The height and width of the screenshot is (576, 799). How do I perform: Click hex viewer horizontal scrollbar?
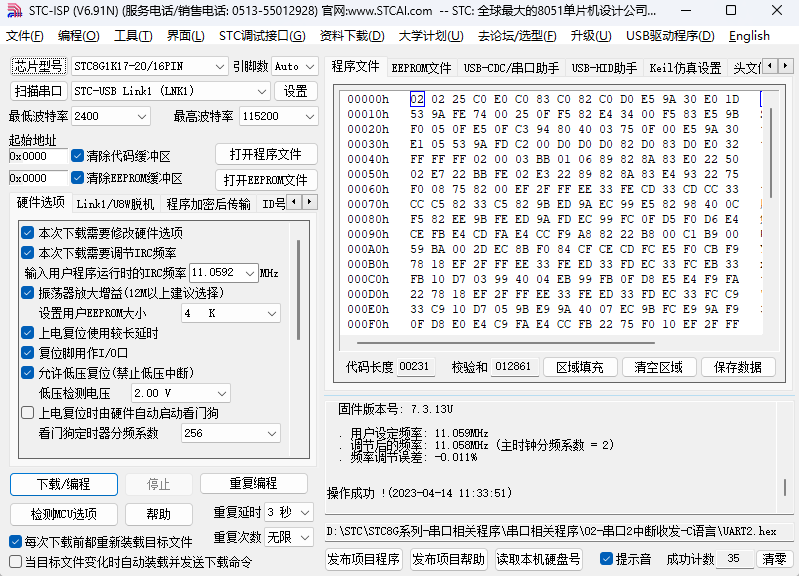505,343
